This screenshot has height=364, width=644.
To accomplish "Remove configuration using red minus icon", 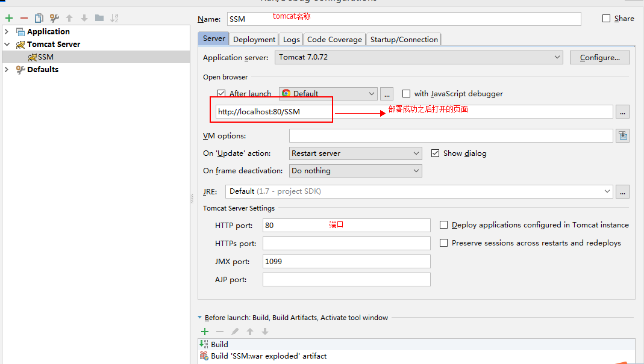I will [24, 18].
